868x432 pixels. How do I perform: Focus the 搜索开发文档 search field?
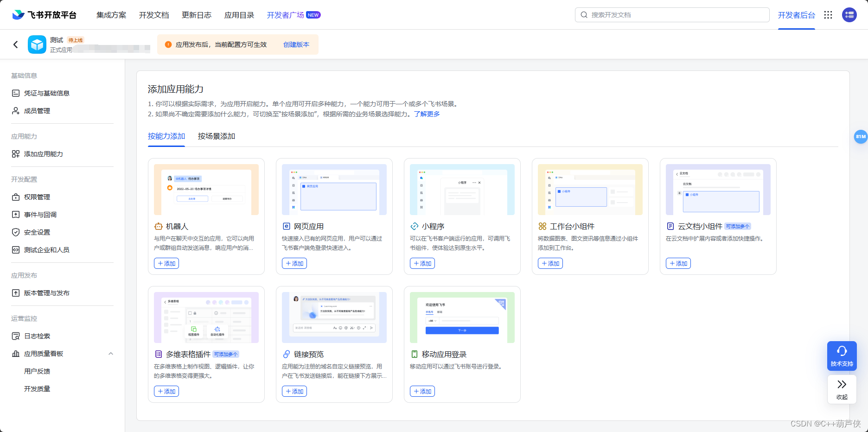tap(672, 15)
